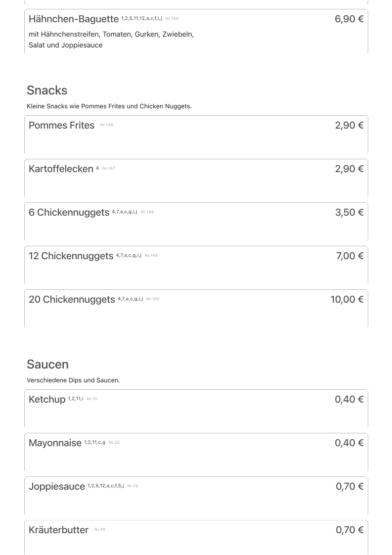Select the Kräuterbutter item
The width and height of the screenshot is (392, 555).
[x=58, y=530]
